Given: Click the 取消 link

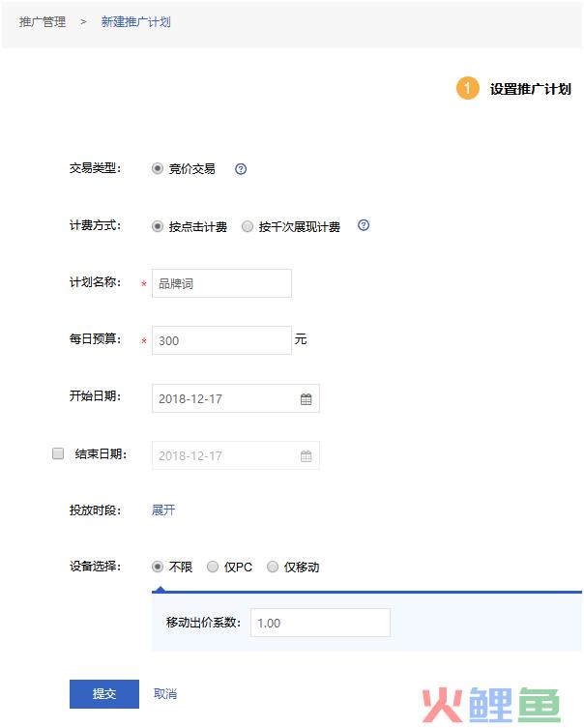Looking at the screenshot, I should [165, 693].
